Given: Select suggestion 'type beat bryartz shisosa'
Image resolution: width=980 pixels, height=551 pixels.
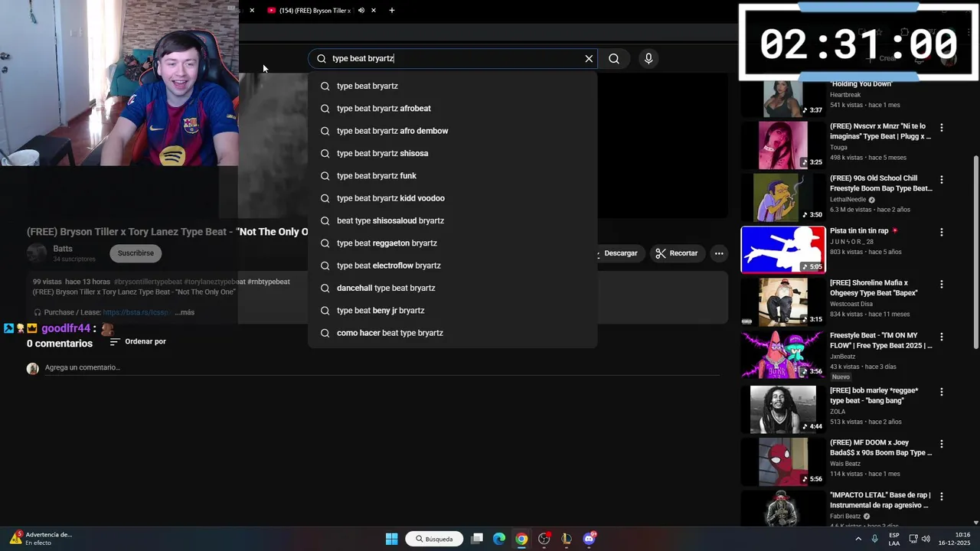Looking at the screenshot, I should click(x=452, y=153).
